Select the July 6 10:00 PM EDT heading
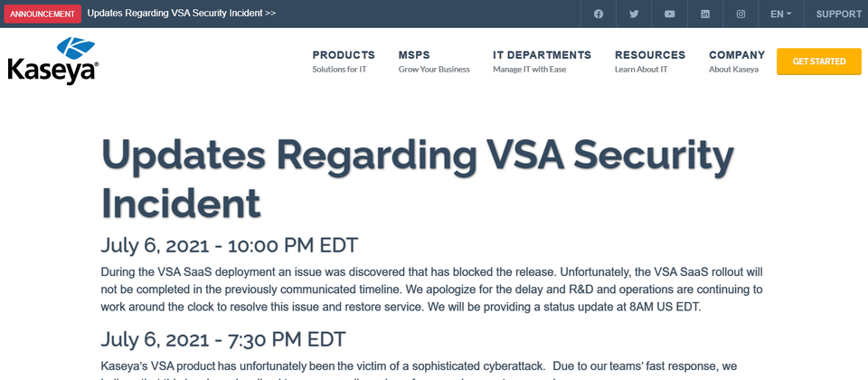This screenshot has height=380, width=868. click(x=229, y=245)
